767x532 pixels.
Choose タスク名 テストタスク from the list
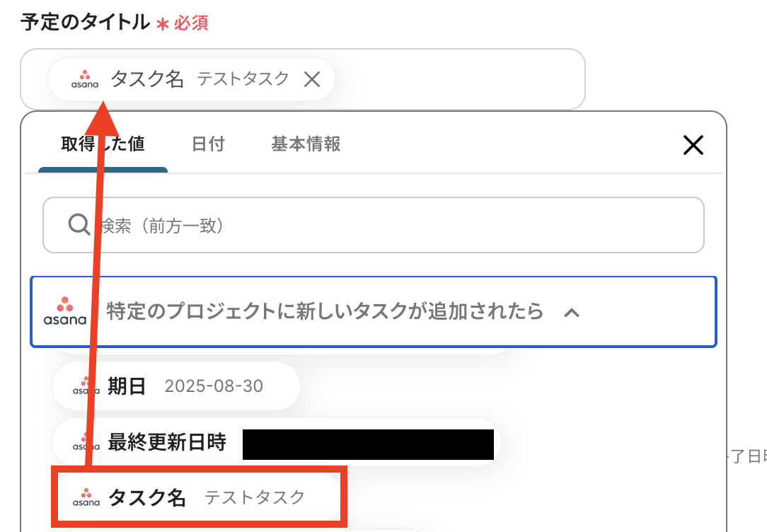pos(205,498)
